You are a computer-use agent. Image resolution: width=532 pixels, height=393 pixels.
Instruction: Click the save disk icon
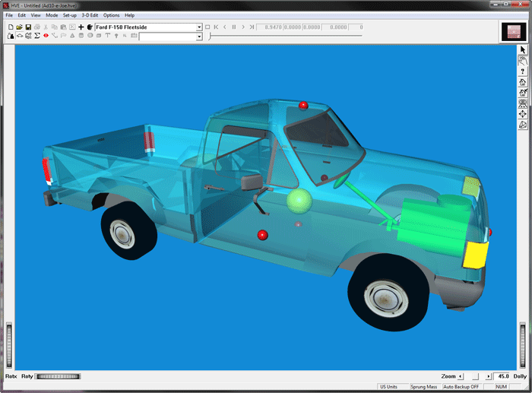(28, 27)
